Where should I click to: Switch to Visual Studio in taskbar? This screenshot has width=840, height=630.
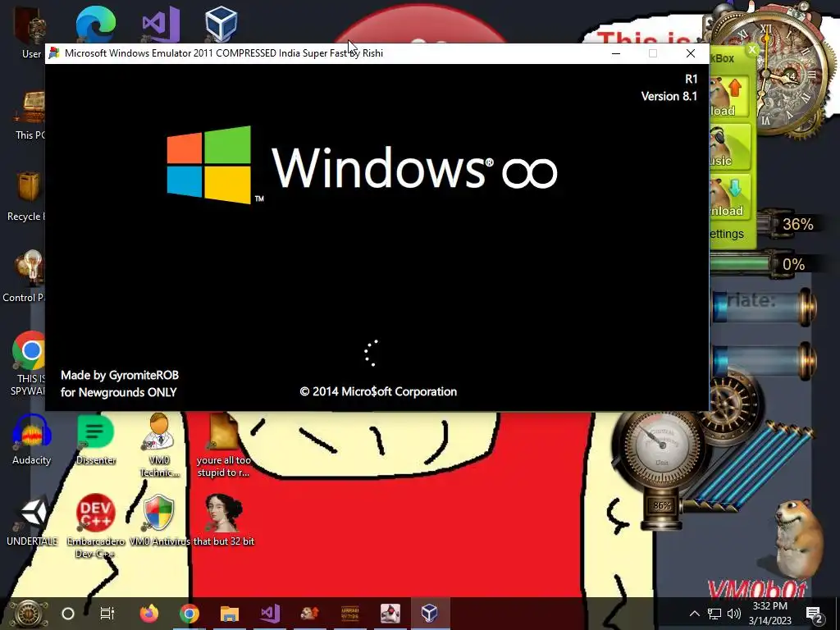click(x=269, y=614)
